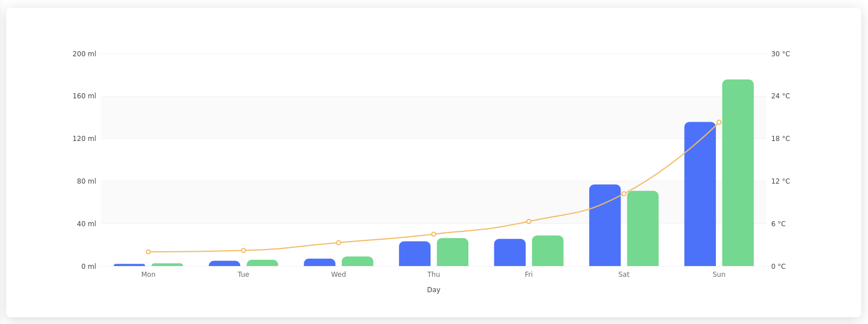Image resolution: width=868 pixels, height=324 pixels.
Task: Click the blue Wednesday bar
Action: tap(320, 263)
